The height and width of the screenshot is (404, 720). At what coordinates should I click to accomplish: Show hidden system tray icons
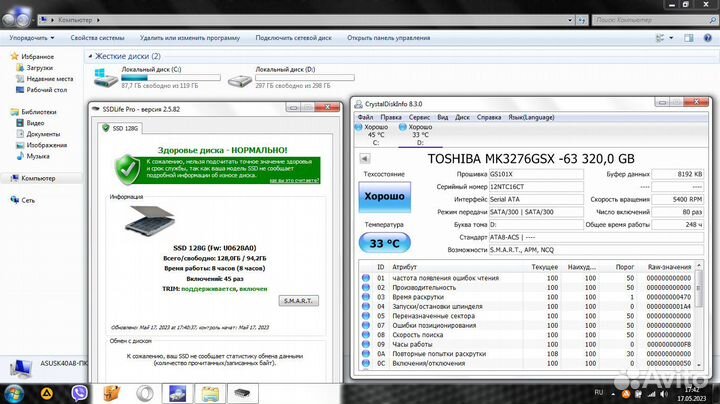pyautogui.click(x=613, y=394)
